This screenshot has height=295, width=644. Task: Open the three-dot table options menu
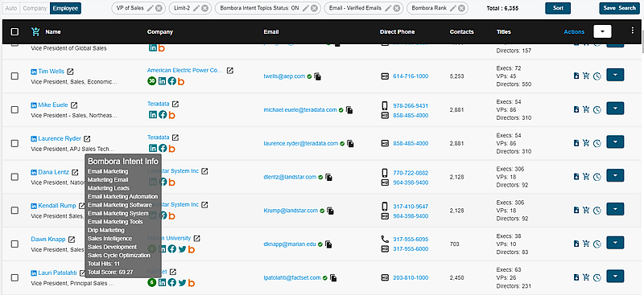(633, 30)
